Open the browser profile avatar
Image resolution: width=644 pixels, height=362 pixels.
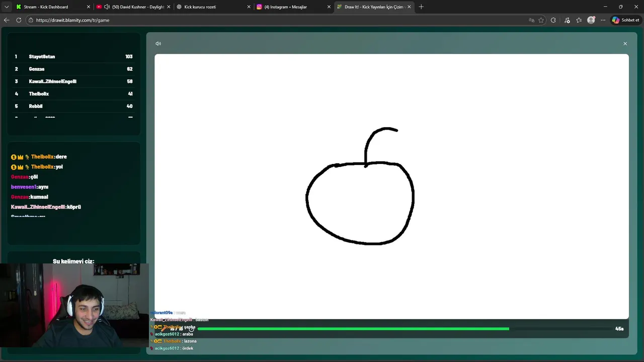click(x=591, y=20)
